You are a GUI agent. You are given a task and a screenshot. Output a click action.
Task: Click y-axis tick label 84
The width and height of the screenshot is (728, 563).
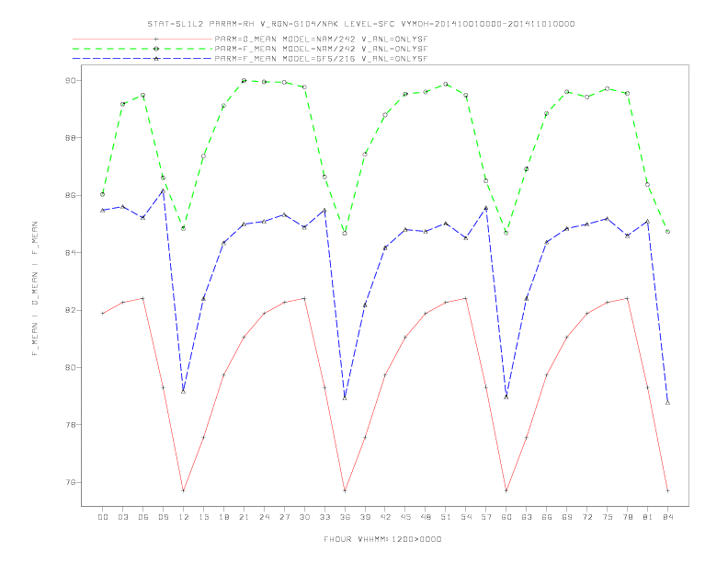point(70,253)
